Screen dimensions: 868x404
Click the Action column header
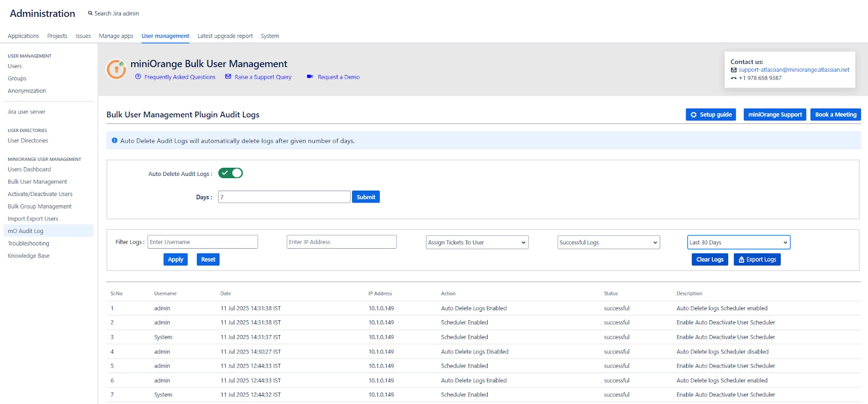(448, 293)
